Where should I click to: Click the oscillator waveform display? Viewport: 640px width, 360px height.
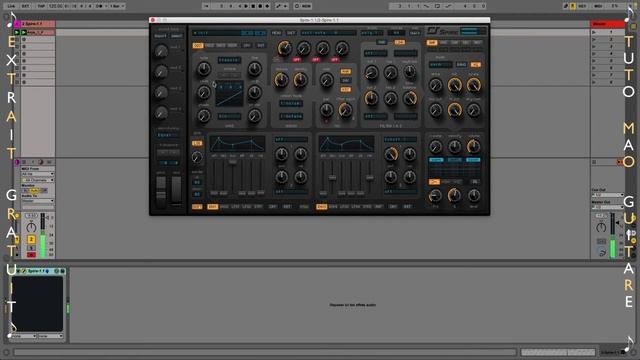point(229,93)
